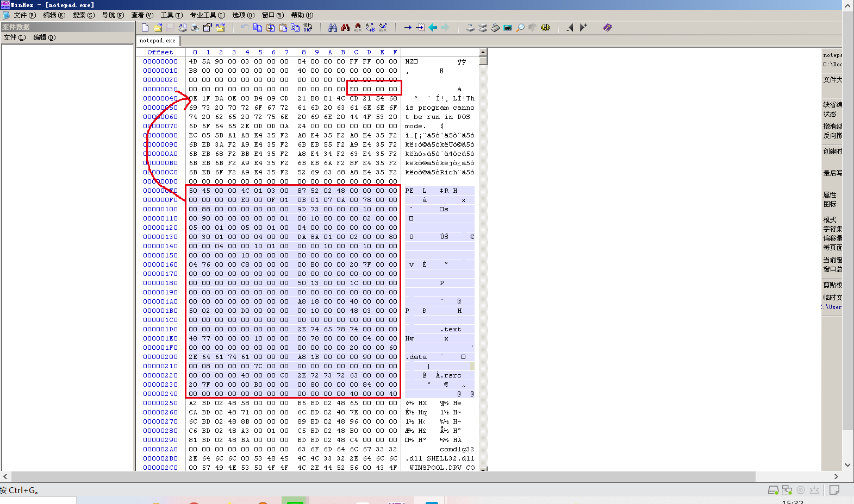This screenshot has height=504, width=854.
Task: Click the Open Disk drive icon
Action: [470, 28]
